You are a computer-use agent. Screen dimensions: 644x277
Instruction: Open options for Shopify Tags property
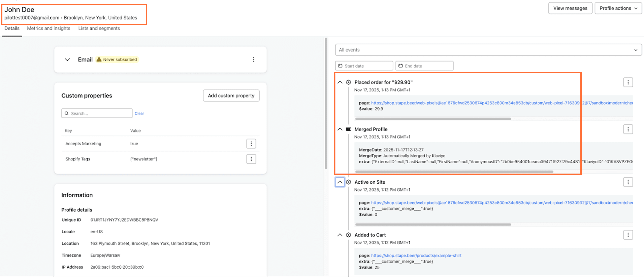251,159
